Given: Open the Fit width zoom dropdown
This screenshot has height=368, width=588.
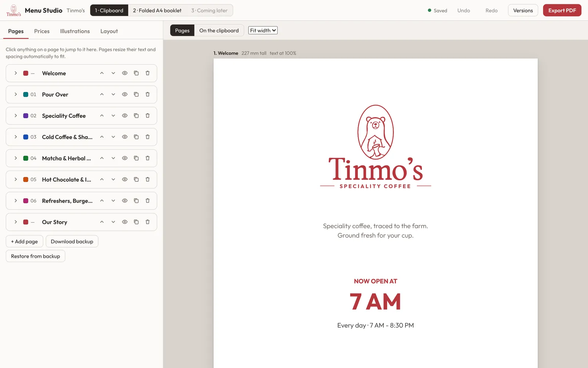Looking at the screenshot, I should tap(263, 31).
